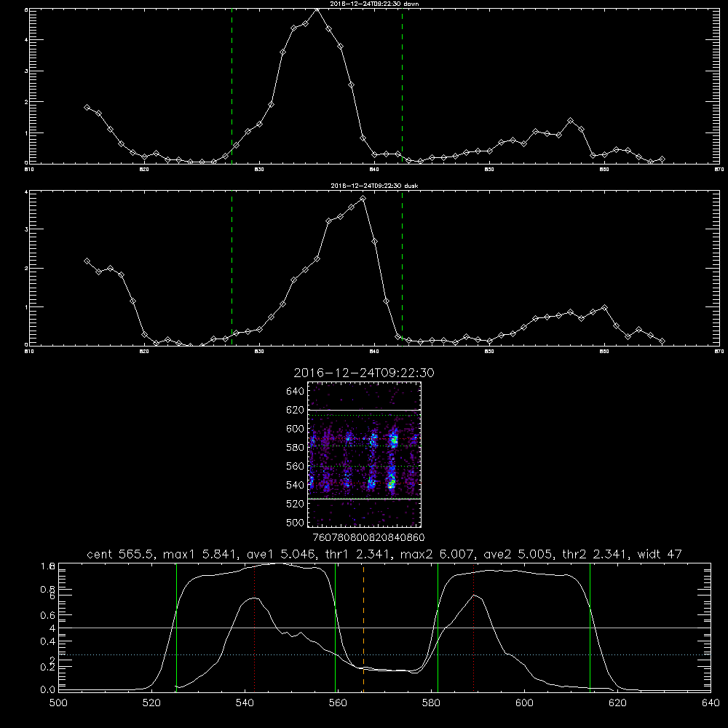Select the timestamp title above the spectral image
Viewport: 728px width, 728px height.
(364, 373)
